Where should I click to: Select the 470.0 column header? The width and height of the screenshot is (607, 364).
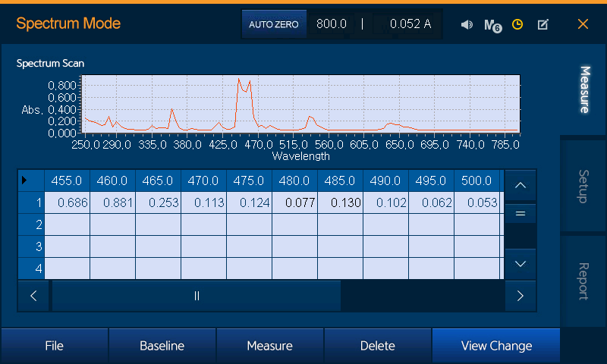[x=203, y=180]
